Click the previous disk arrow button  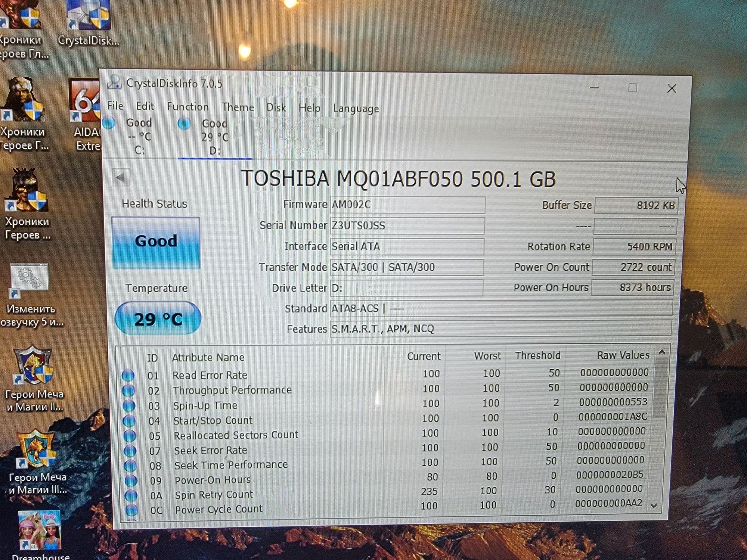click(x=121, y=177)
